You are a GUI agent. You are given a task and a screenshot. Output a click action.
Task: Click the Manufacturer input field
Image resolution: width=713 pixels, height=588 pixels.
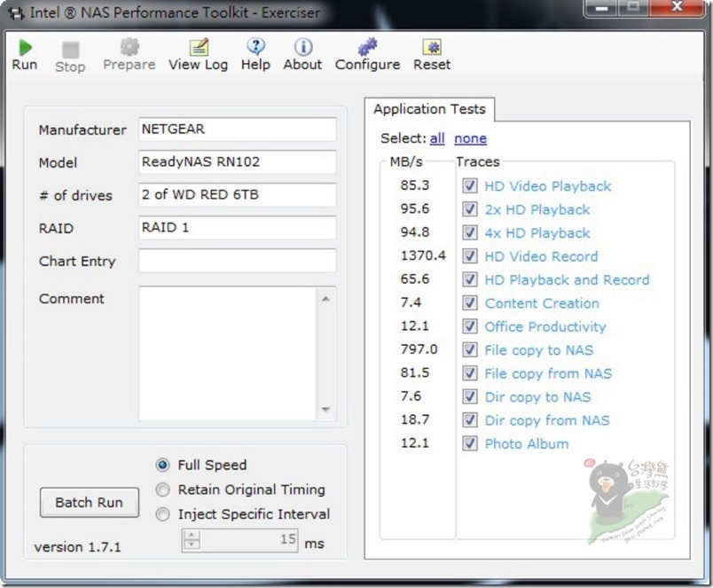tap(238, 129)
